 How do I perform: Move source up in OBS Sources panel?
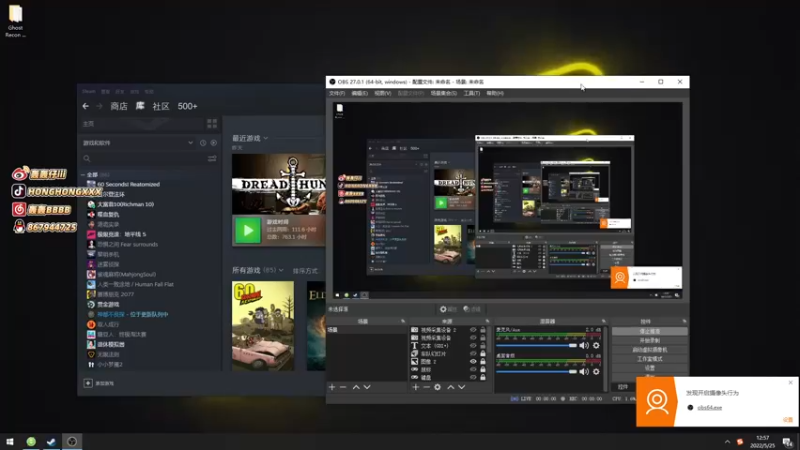click(451, 387)
